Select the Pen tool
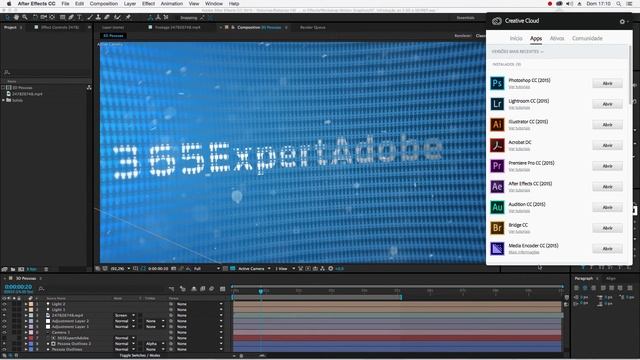Screen dimensions: 640x360 pyautogui.click(x=71, y=18)
